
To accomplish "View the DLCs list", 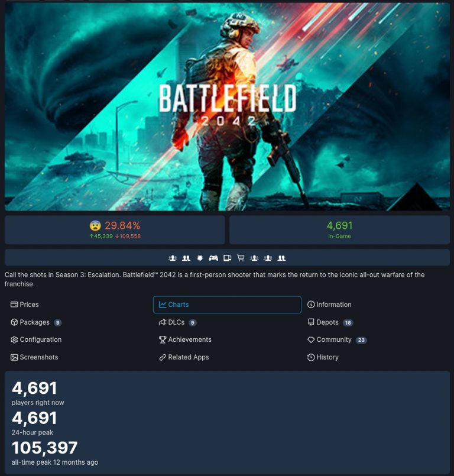I will (177, 322).
